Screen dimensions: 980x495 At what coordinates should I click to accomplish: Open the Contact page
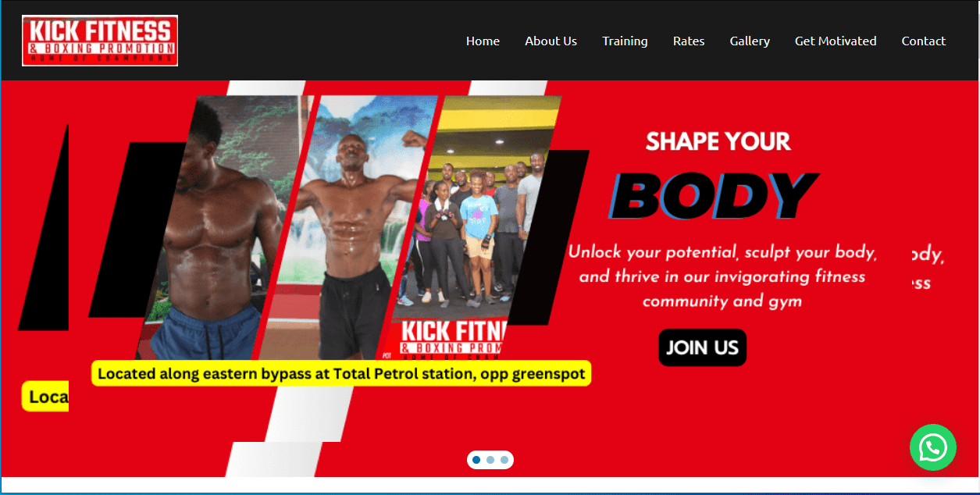pos(924,41)
